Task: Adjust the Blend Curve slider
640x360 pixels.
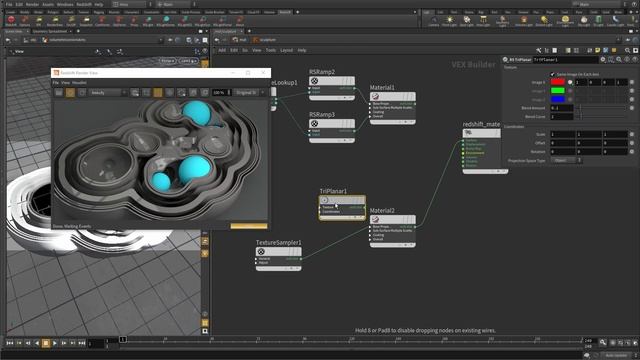Action: click(x=601, y=117)
